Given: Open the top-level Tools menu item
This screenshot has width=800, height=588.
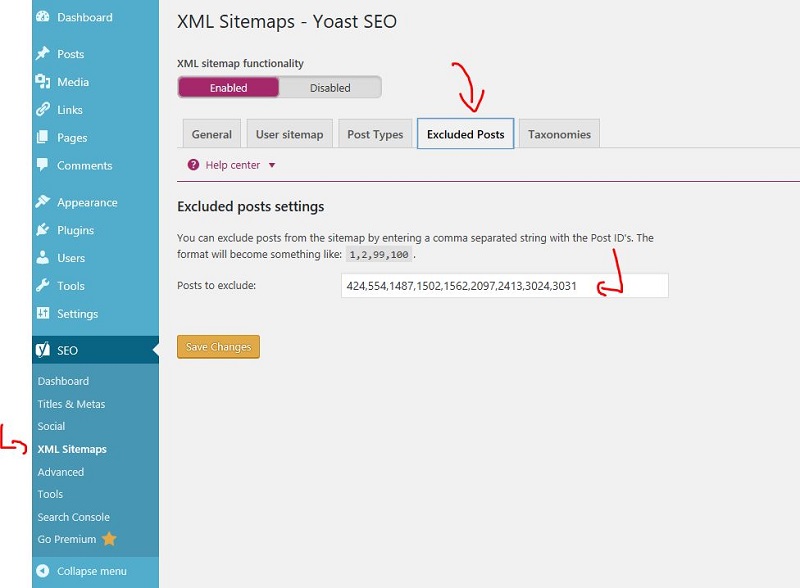Looking at the screenshot, I should pos(95,285).
